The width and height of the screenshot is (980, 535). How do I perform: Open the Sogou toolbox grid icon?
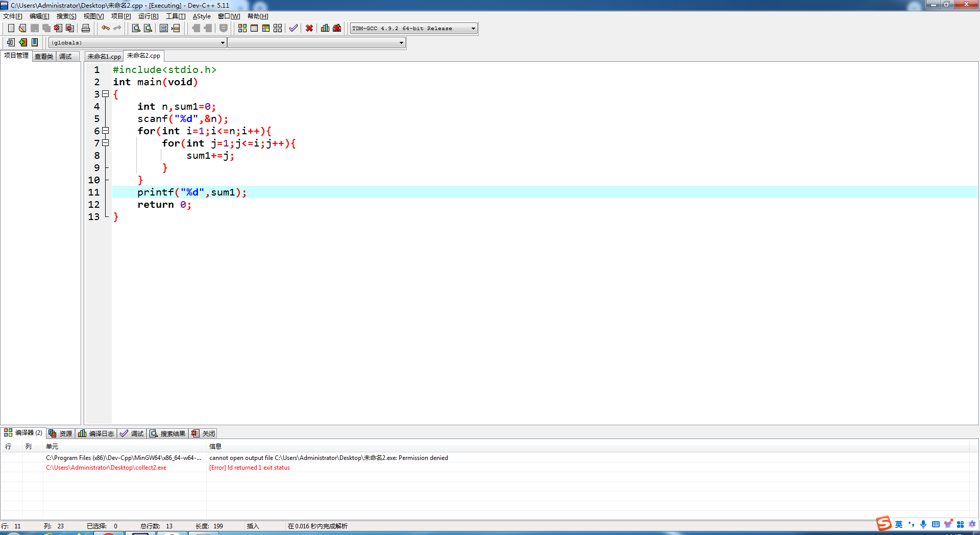coord(960,524)
